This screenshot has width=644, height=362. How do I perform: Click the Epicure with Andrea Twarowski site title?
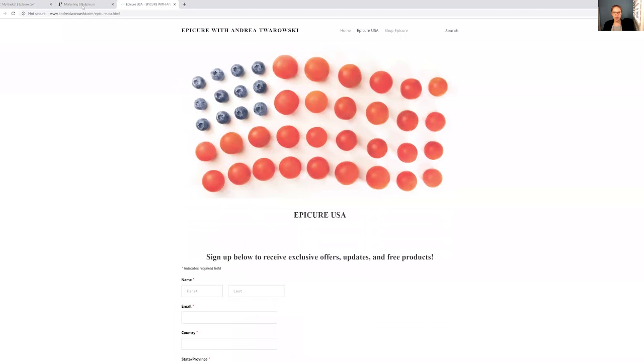click(x=240, y=30)
